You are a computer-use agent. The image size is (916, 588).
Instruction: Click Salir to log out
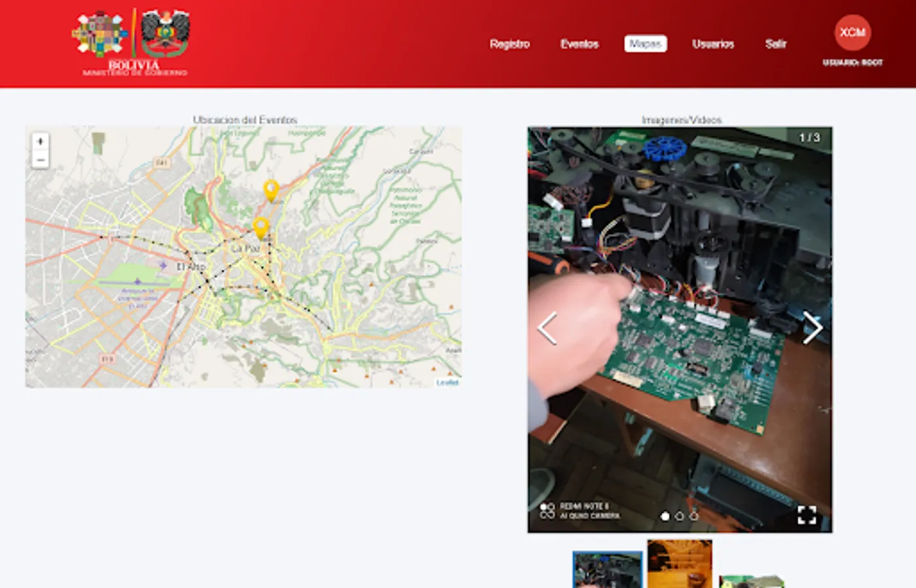[x=775, y=44]
